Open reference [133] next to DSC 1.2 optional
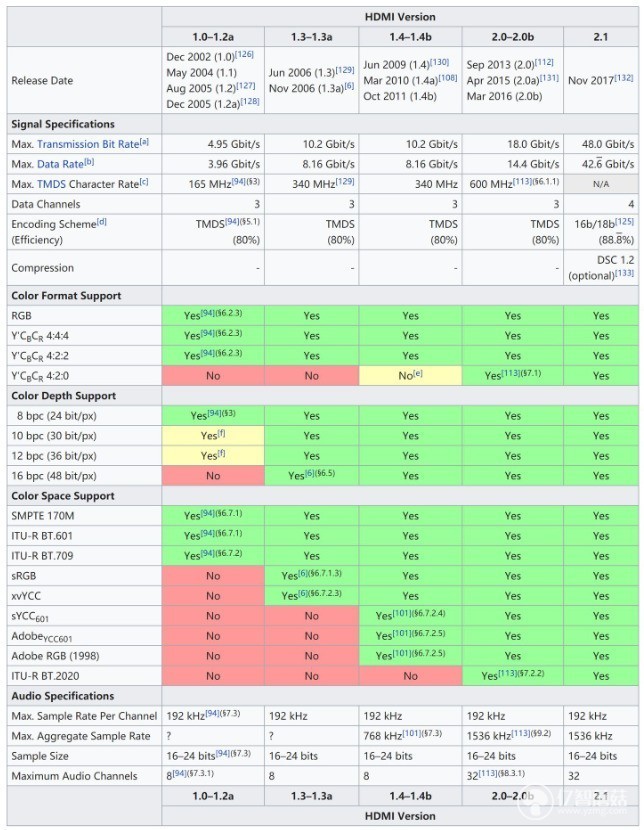This screenshot has height=830, width=644. pos(624,273)
